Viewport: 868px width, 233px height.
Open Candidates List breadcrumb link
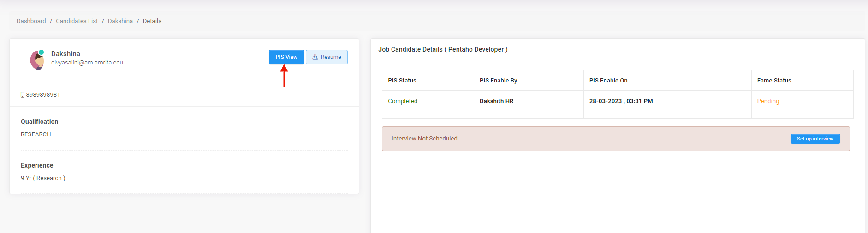pos(77,21)
